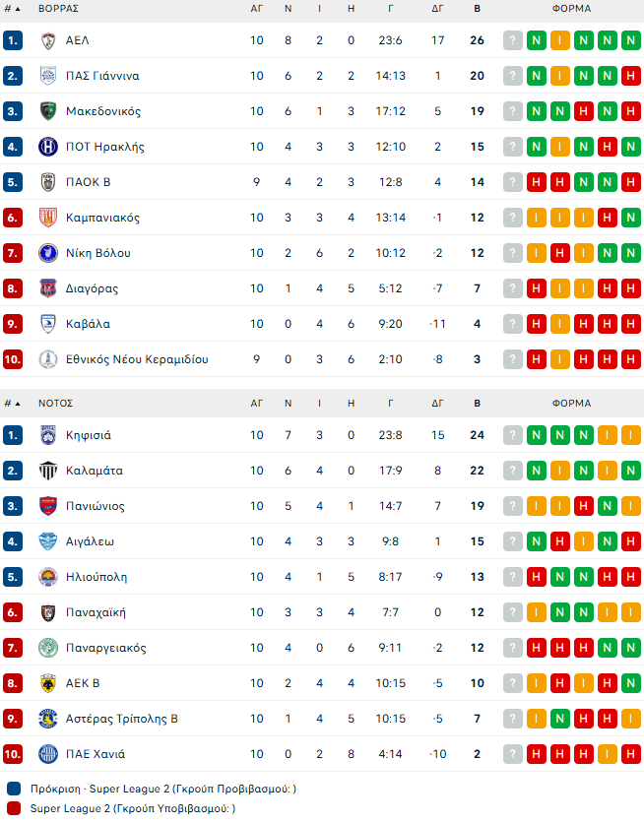Click the ΑΕΚ Β yellow crest icon
Screen dimensions: 644x823
(47, 683)
